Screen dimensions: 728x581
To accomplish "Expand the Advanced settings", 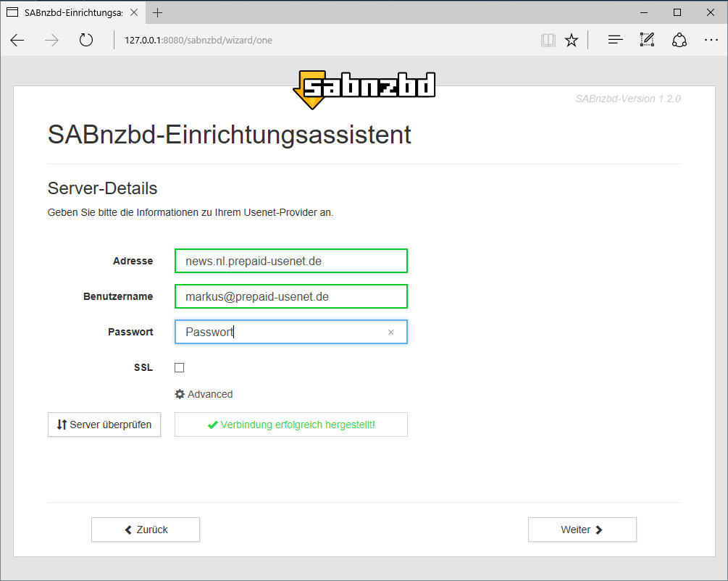I will tap(204, 394).
